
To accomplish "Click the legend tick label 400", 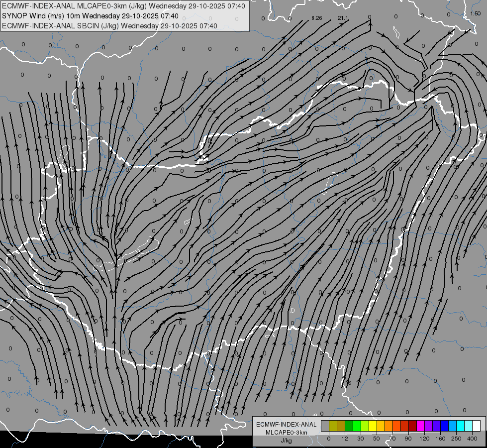I will 472,439.
